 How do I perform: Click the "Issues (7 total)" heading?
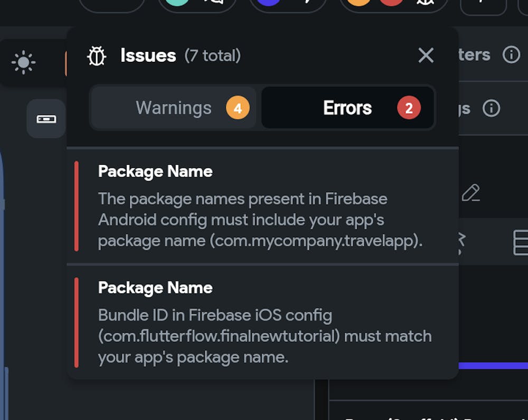tap(180, 55)
